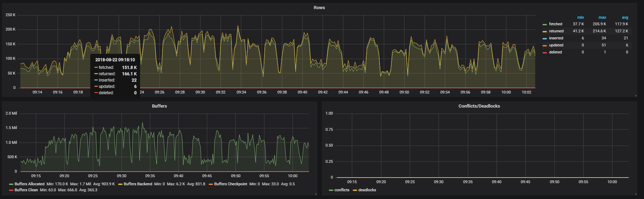
Task: Sort Rows legend by the min column
Action: pyautogui.click(x=580, y=17)
